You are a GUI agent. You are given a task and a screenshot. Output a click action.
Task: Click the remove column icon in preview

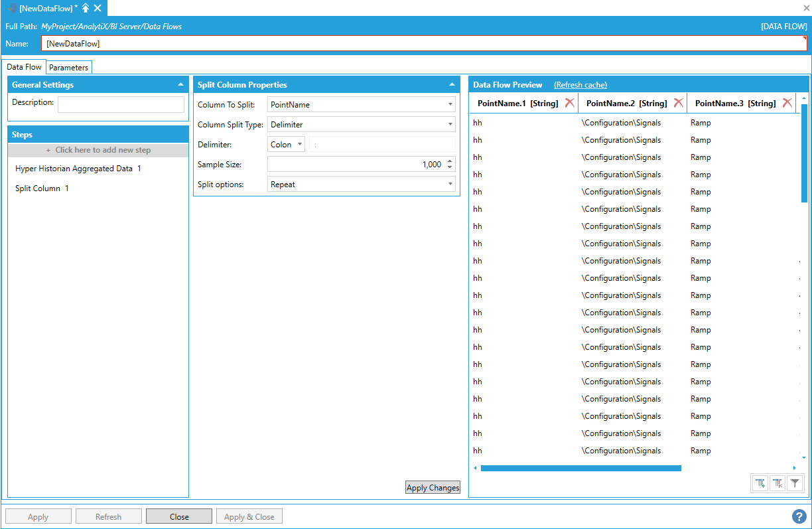tap(778, 484)
